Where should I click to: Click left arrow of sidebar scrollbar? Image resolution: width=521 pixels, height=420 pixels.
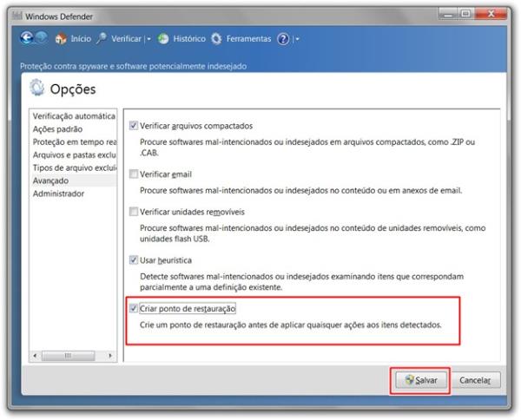coord(35,356)
